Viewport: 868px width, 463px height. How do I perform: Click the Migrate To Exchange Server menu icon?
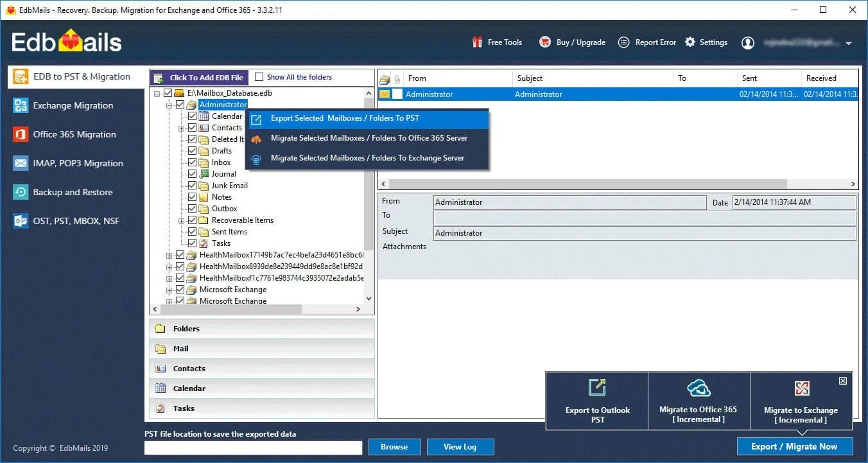(256, 159)
